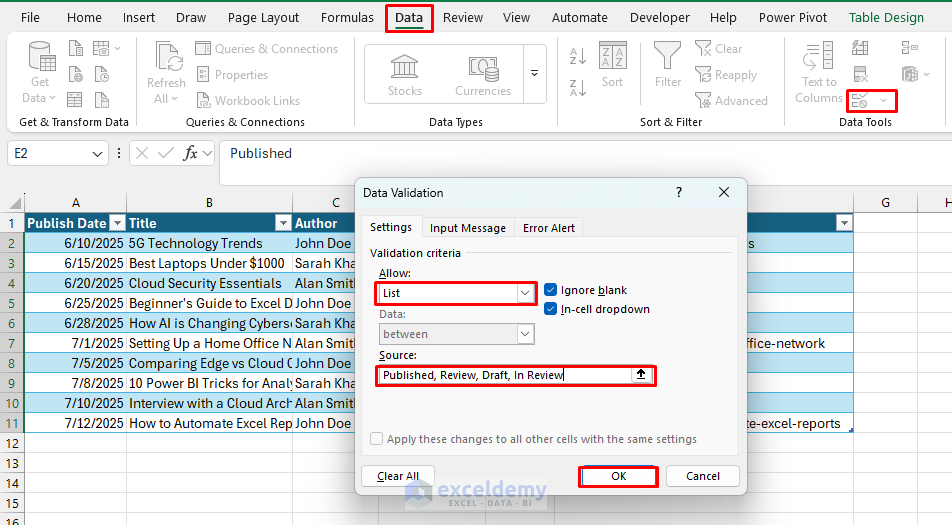The image size is (952, 525).
Task: Click the Consolidate icon
Action: pos(910,47)
